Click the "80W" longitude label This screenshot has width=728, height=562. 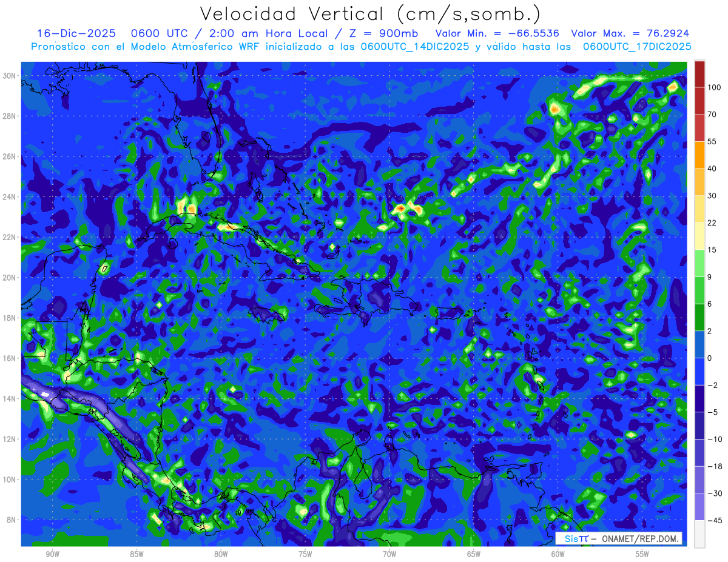[221, 554]
